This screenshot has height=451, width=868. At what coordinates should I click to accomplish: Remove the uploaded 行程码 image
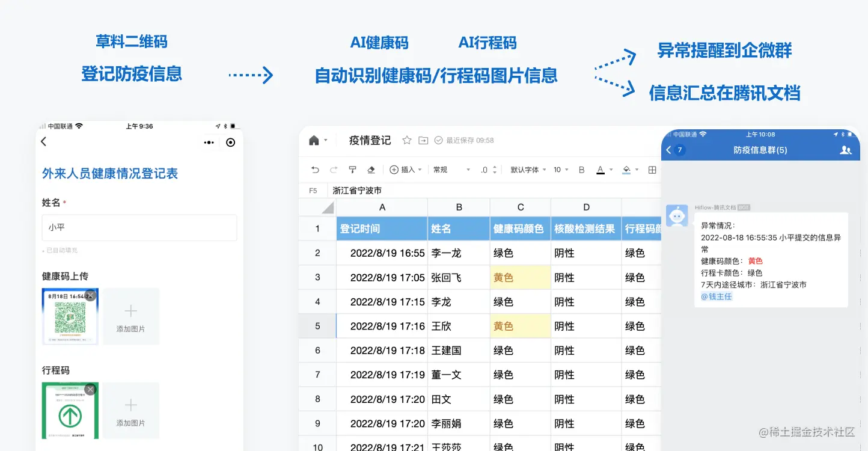pyautogui.click(x=90, y=389)
